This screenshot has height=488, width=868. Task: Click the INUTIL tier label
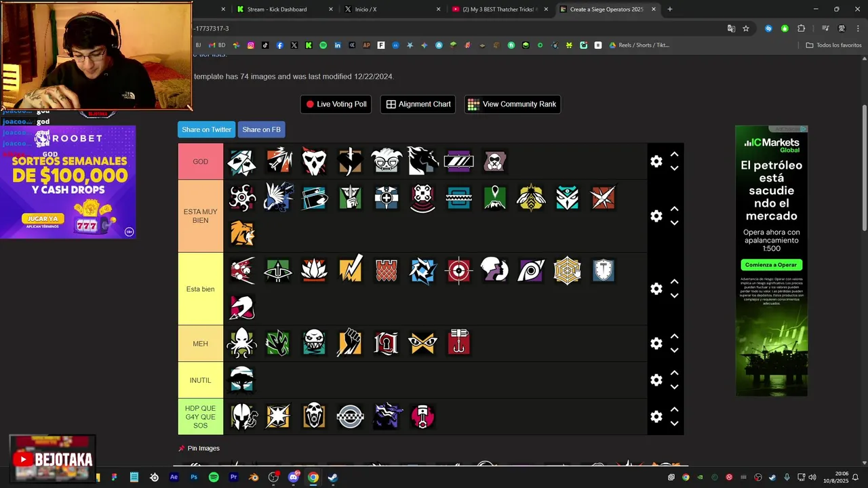(x=201, y=380)
